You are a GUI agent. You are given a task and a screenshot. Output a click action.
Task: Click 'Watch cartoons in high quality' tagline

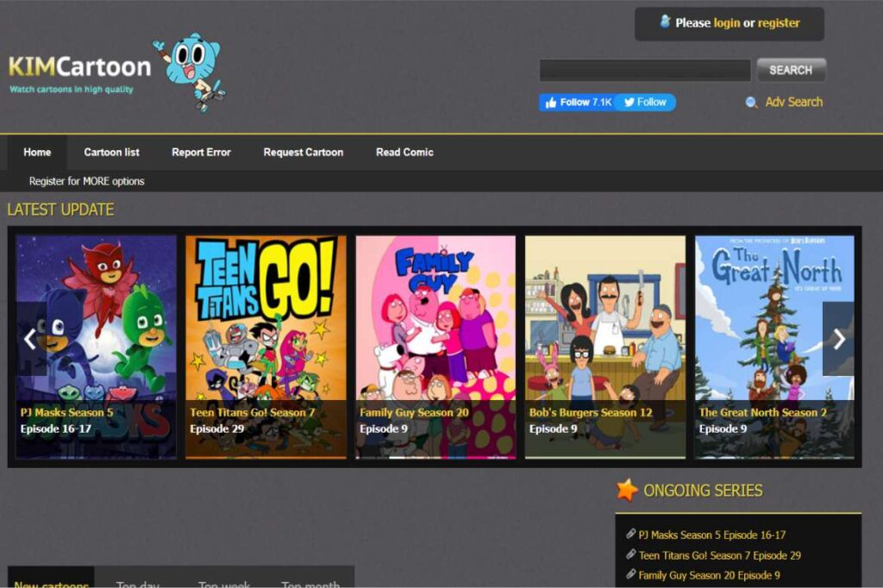pyautogui.click(x=72, y=89)
